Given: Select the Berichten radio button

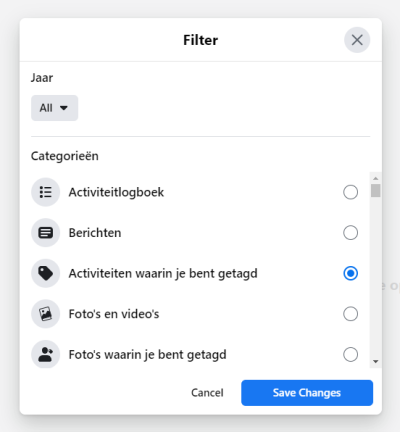Looking at the screenshot, I should [x=350, y=233].
